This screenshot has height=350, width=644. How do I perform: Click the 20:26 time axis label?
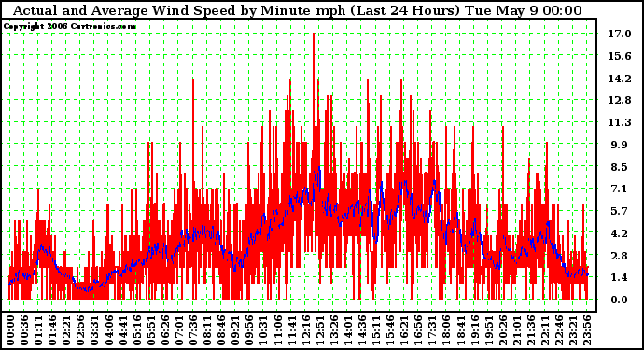click(x=502, y=330)
